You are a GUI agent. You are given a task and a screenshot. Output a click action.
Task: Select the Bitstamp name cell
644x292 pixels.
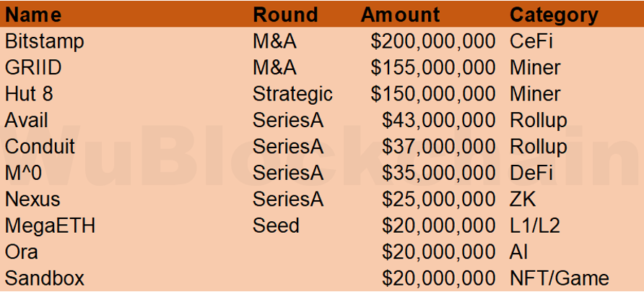pos(44,41)
